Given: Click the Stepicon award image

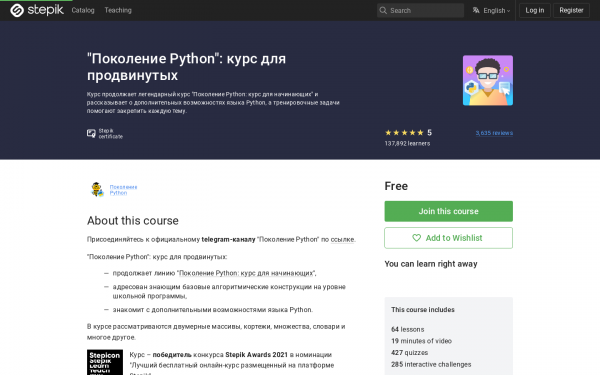Looking at the screenshot, I should [x=105, y=362].
